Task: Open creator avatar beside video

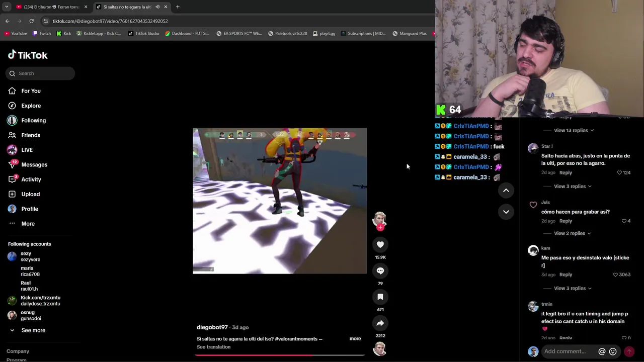Action: (379, 219)
